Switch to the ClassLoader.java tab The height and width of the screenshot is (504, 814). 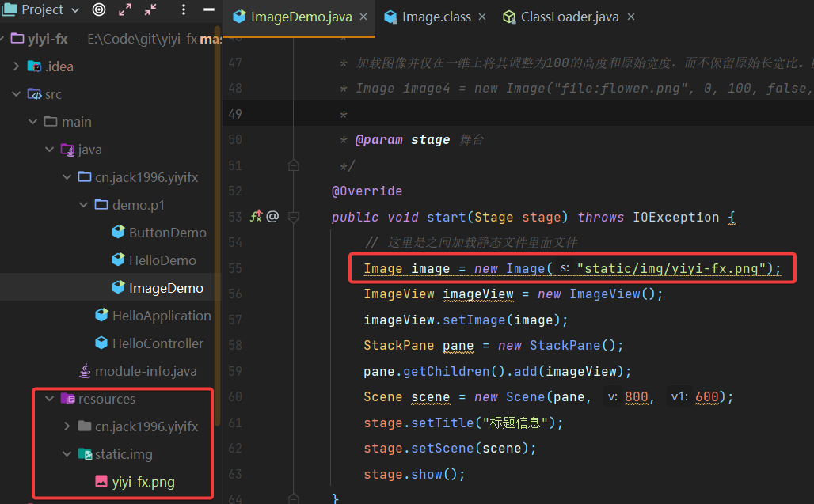point(569,17)
